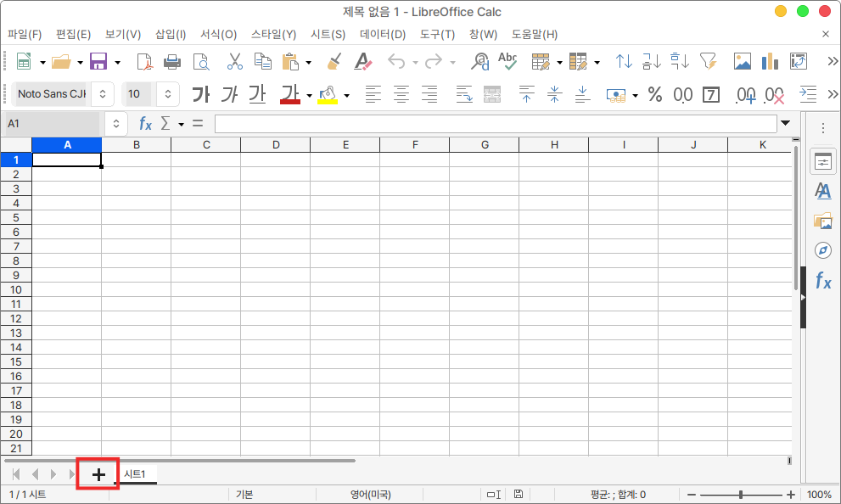Open the Name Box dropdown arrow
This screenshot has height=504, width=841.
pos(116,124)
